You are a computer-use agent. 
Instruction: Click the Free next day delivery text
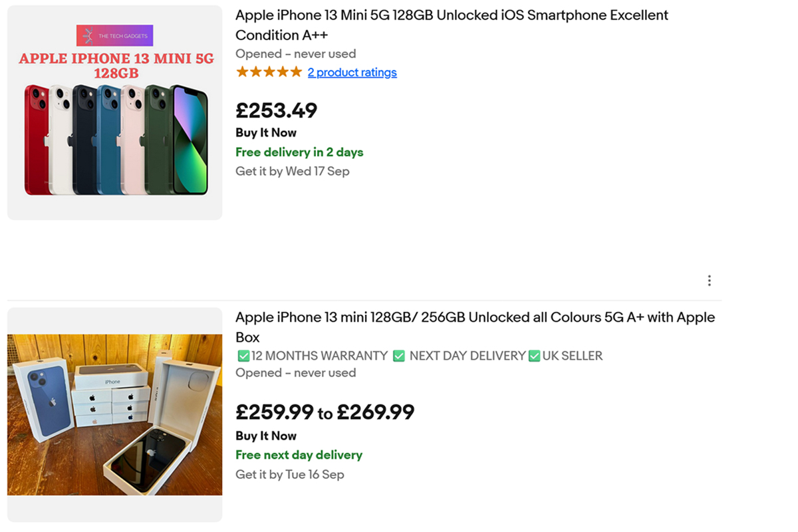299,455
